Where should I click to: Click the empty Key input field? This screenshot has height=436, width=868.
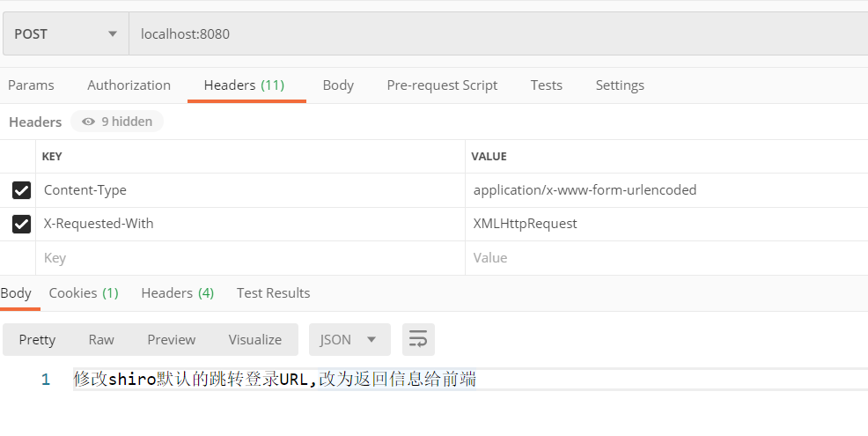[x=250, y=258]
